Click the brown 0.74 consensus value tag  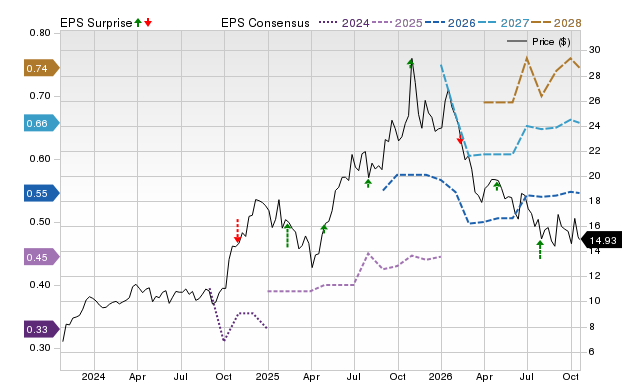(42, 68)
